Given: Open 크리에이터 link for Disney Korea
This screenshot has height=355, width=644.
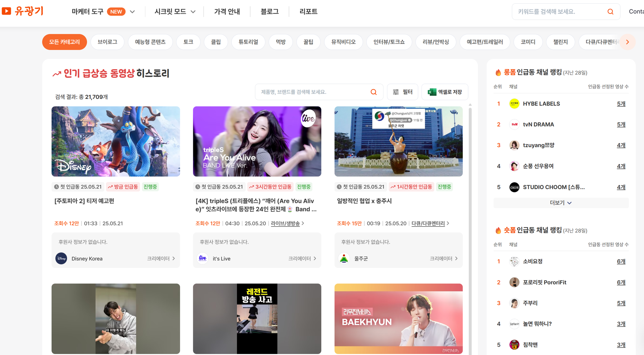Looking at the screenshot, I should point(161,258).
